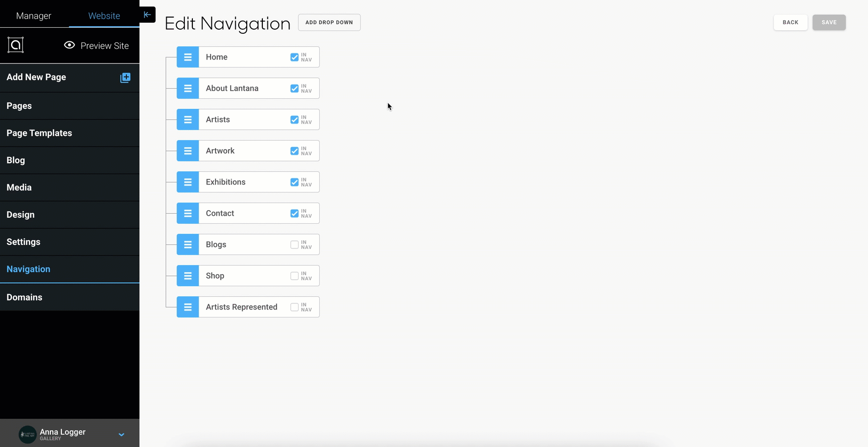
Task: Select the Artwork navigation item name
Action: (x=220, y=151)
